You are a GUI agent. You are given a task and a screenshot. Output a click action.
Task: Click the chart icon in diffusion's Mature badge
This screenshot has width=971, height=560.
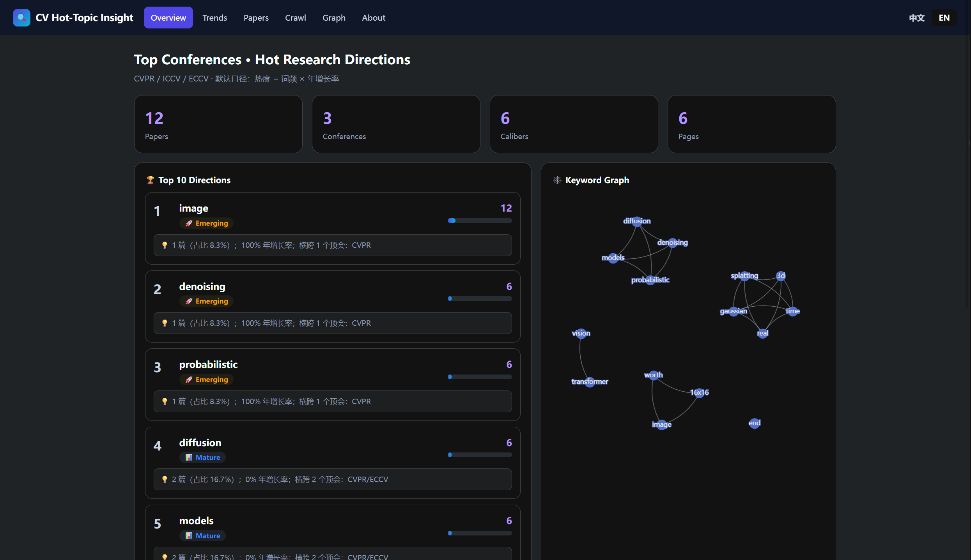click(189, 458)
